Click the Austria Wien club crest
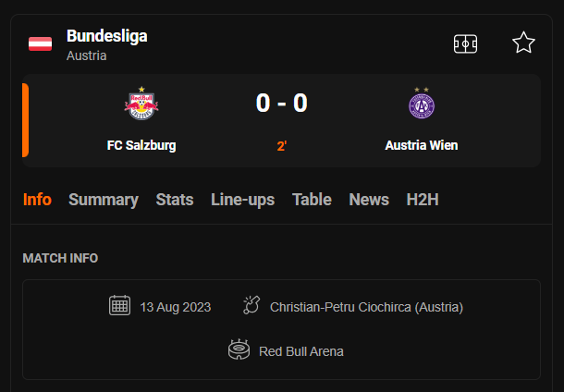564x392 pixels. click(422, 104)
